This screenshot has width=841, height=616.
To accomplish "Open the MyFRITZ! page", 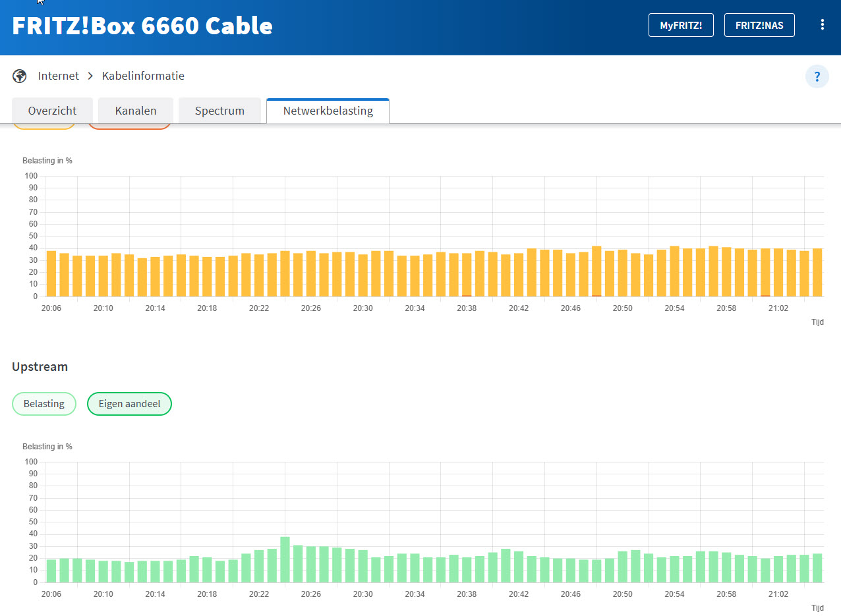I will pyautogui.click(x=681, y=25).
